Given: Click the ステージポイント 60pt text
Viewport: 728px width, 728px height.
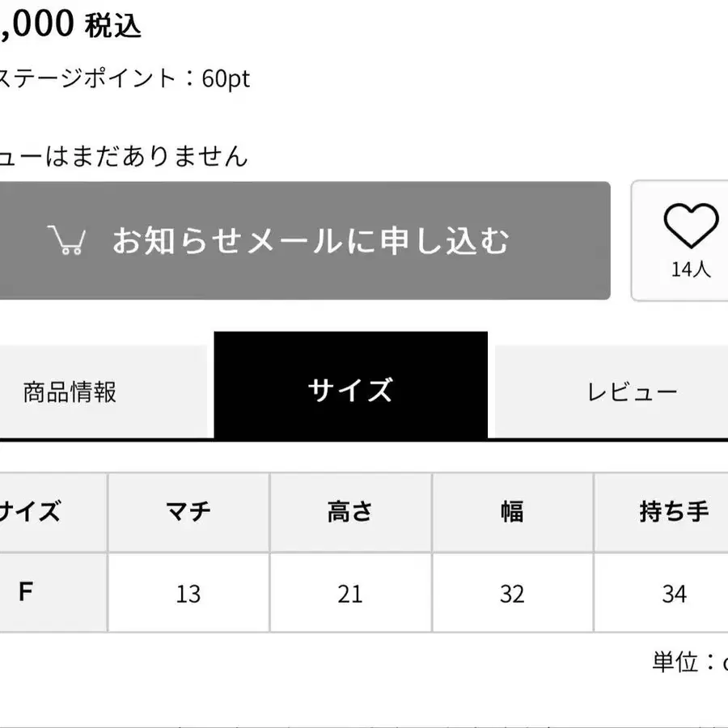Looking at the screenshot, I should tap(125, 78).
